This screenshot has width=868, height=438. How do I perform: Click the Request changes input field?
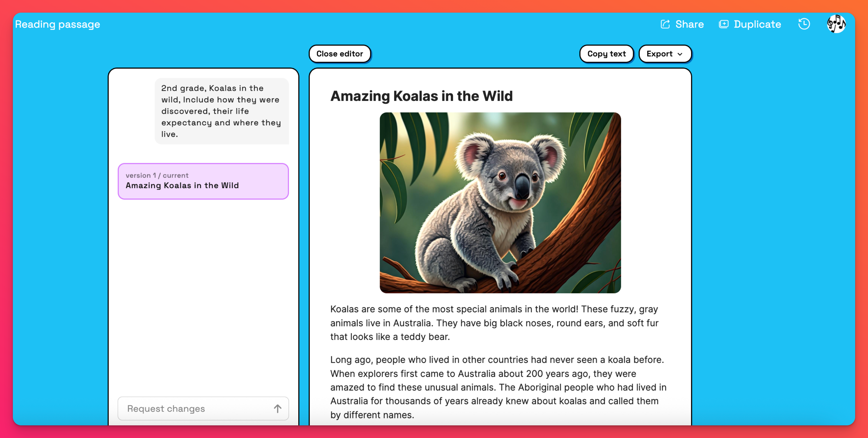click(196, 408)
